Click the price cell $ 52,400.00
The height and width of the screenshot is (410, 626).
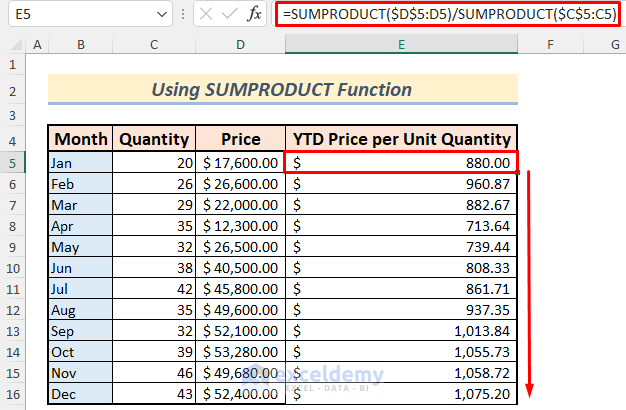coord(240,393)
